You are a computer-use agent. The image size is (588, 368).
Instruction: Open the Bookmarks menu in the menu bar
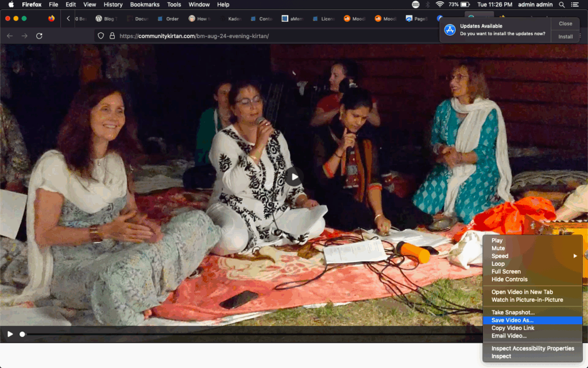pos(145,5)
